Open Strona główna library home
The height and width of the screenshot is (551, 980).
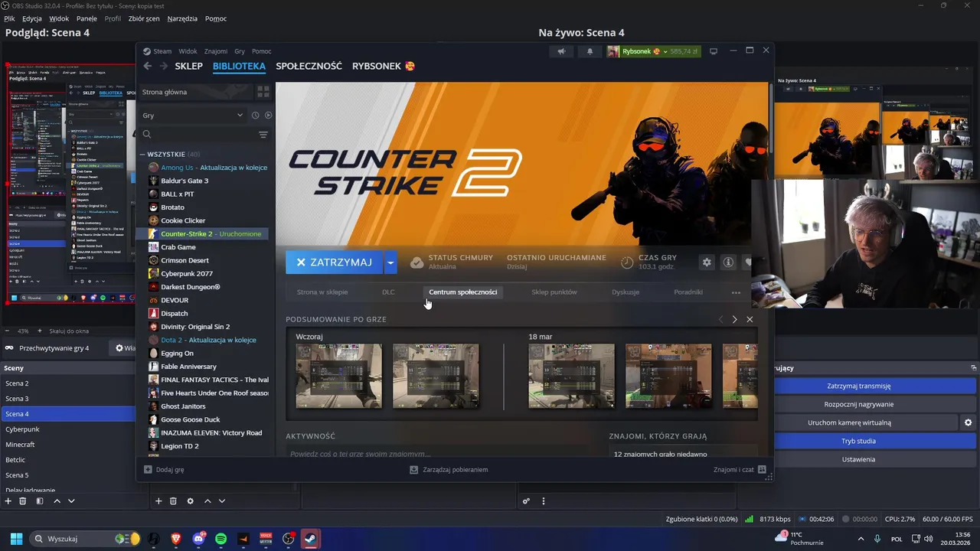click(195, 92)
